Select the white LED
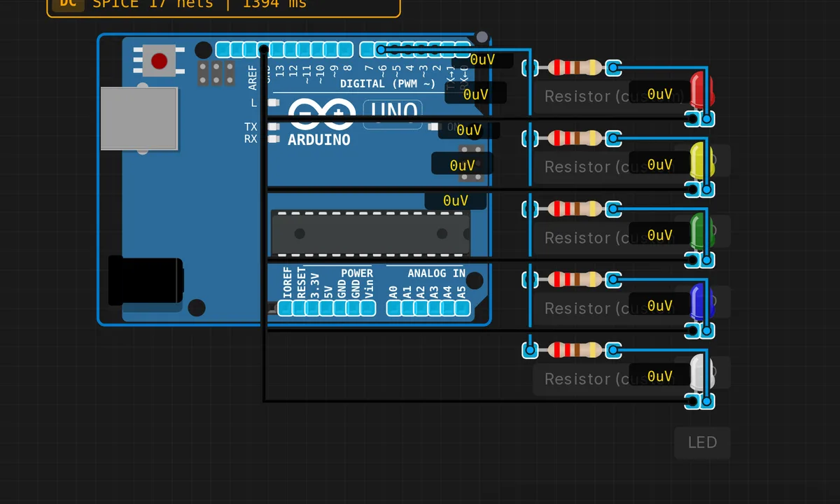 click(701, 374)
